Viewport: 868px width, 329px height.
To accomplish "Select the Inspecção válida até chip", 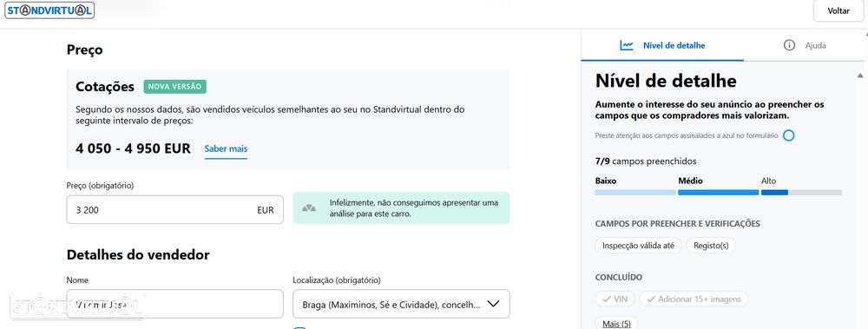I will tap(638, 246).
